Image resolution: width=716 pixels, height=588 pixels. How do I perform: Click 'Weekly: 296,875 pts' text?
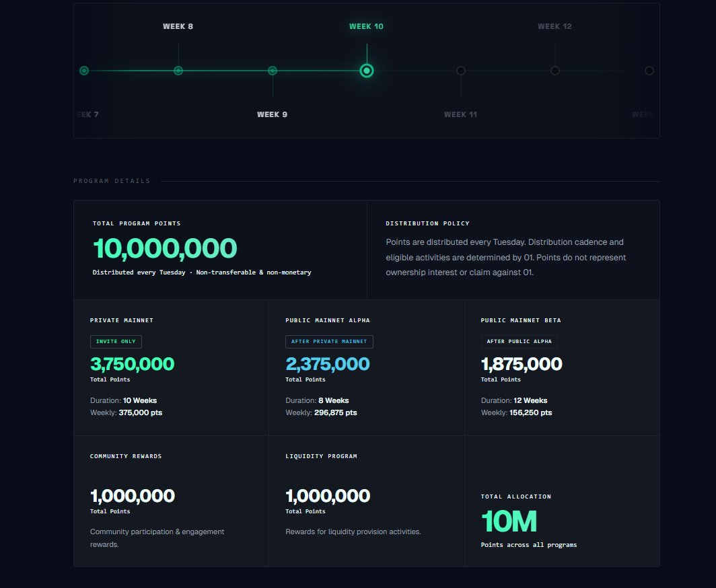321,412
